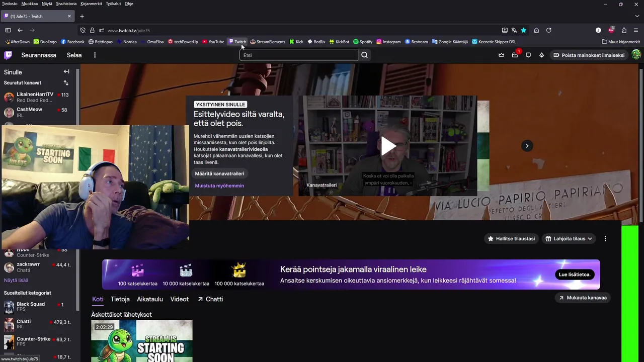Sort followed channels arrows icon

(x=66, y=82)
